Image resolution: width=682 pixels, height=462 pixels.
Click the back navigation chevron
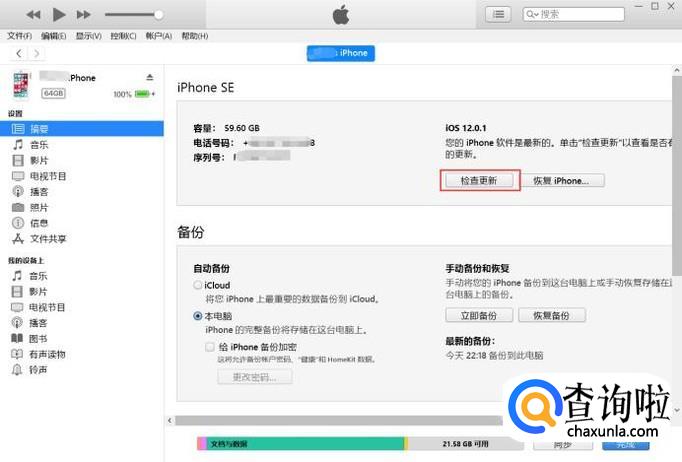(19, 54)
